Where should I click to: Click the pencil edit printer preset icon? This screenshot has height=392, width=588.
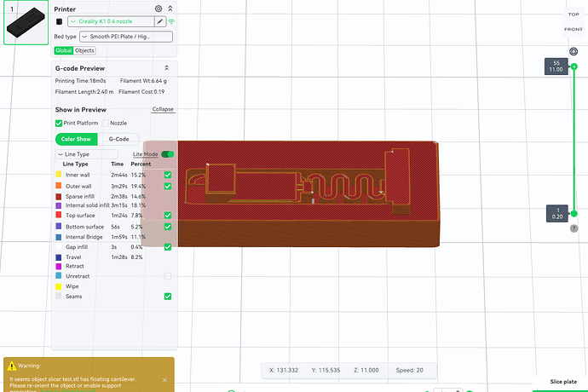pos(160,21)
